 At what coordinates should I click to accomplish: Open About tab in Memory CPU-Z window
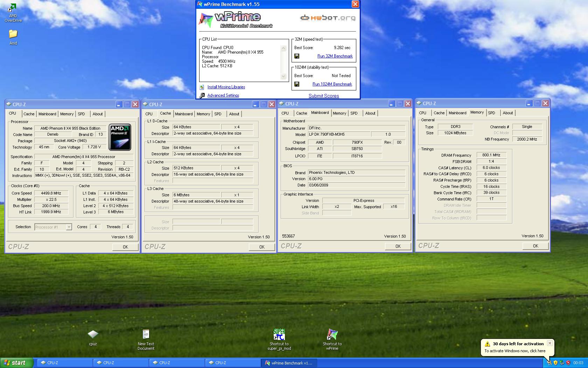(x=508, y=113)
